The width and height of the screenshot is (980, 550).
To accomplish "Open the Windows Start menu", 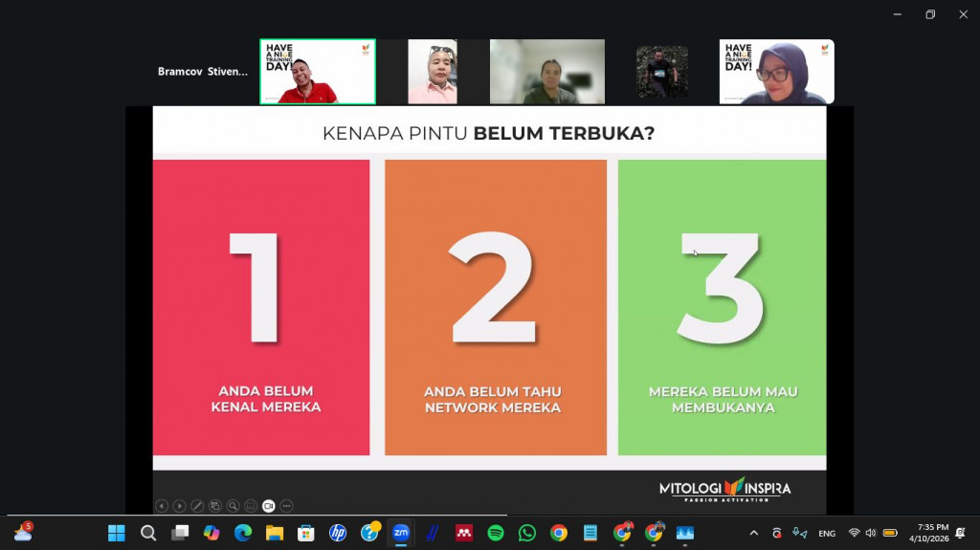I will pyautogui.click(x=117, y=533).
